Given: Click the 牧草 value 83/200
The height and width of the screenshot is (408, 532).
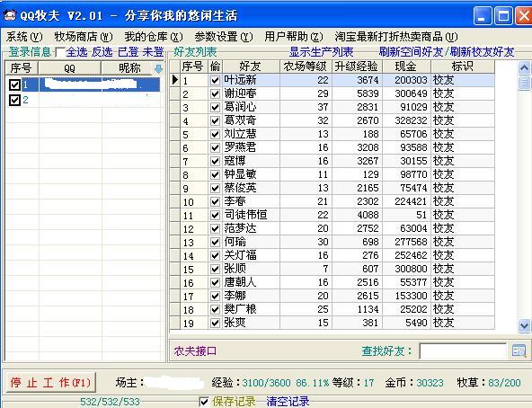Looking at the screenshot, I should tap(504, 383).
